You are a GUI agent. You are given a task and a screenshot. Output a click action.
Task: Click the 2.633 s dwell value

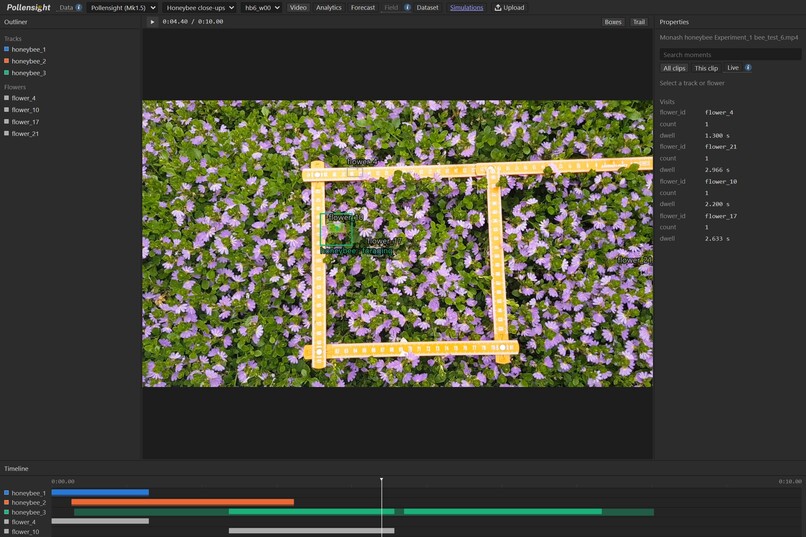(x=717, y=239)
